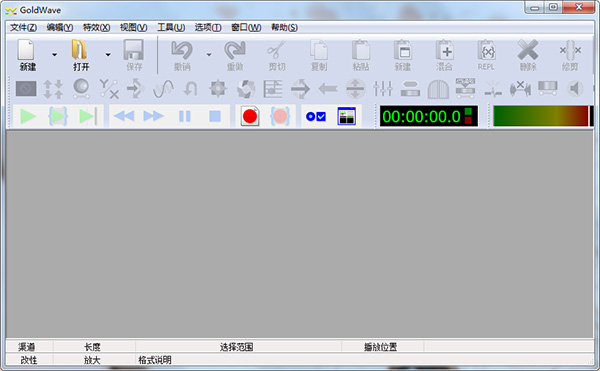Click the arched door-shaped effect icon
The height and width of the screenshot is (371, 600).
[x=438, y=89]
